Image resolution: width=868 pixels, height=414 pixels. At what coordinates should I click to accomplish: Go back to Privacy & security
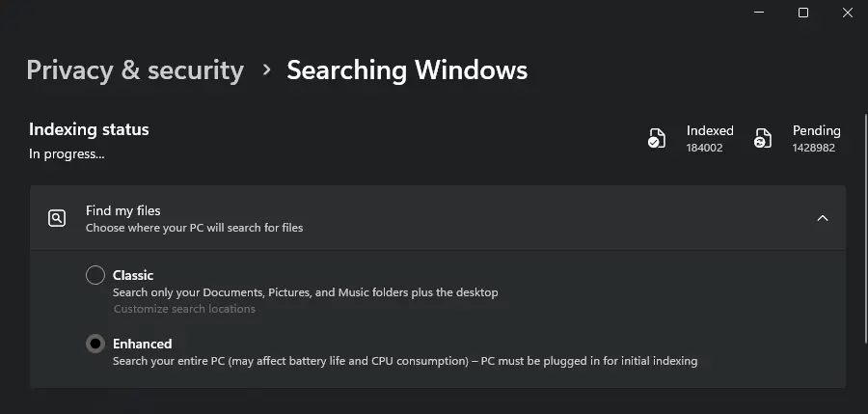click(135, 70)
